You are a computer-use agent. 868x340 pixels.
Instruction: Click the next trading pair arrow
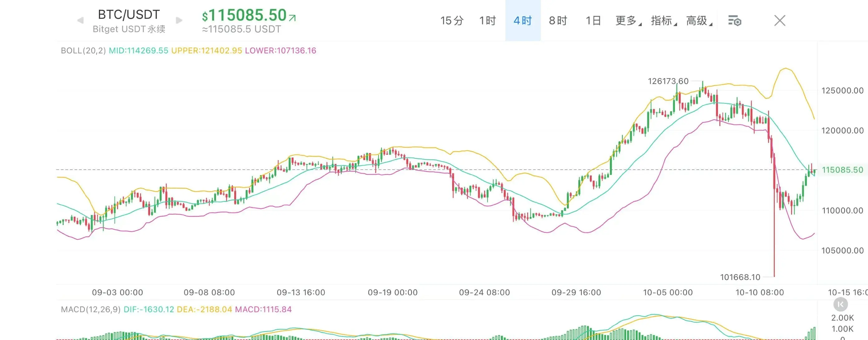[x=179, y=21]
